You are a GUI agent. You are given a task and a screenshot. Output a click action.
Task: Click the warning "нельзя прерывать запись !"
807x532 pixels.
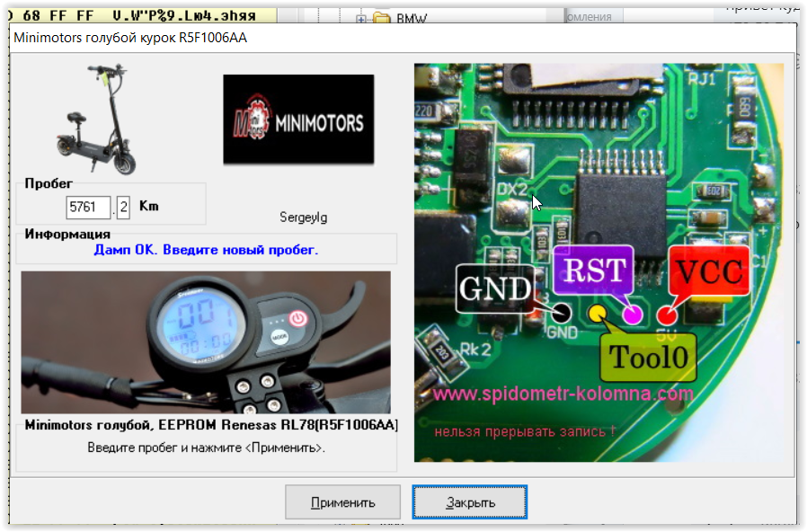525,431
